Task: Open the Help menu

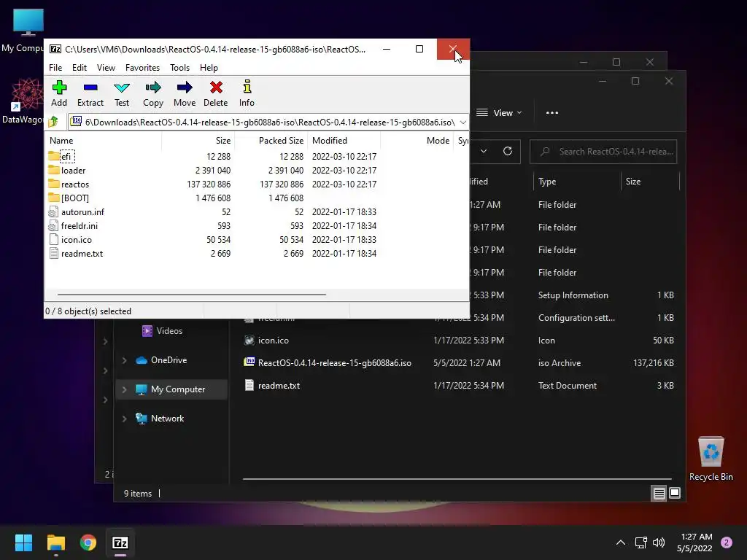Action: point(209,68)
